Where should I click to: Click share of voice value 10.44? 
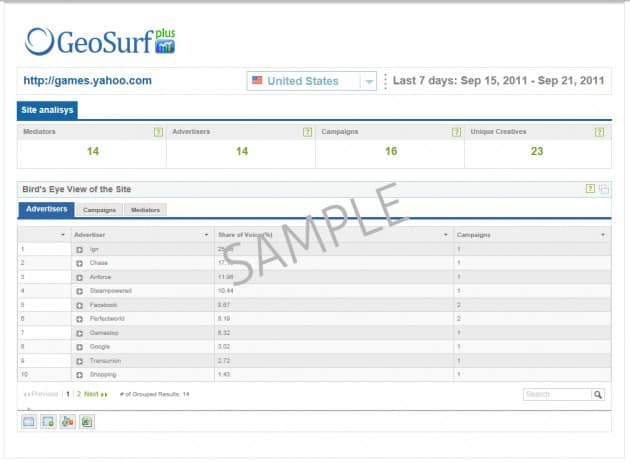click(x=225, y=290)
